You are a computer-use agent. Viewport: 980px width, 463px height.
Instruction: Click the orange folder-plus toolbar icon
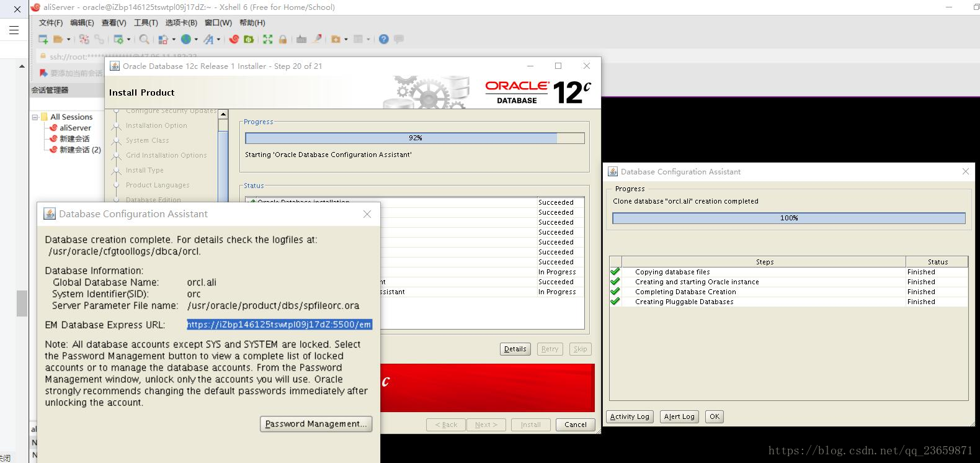tap(336, 39)
